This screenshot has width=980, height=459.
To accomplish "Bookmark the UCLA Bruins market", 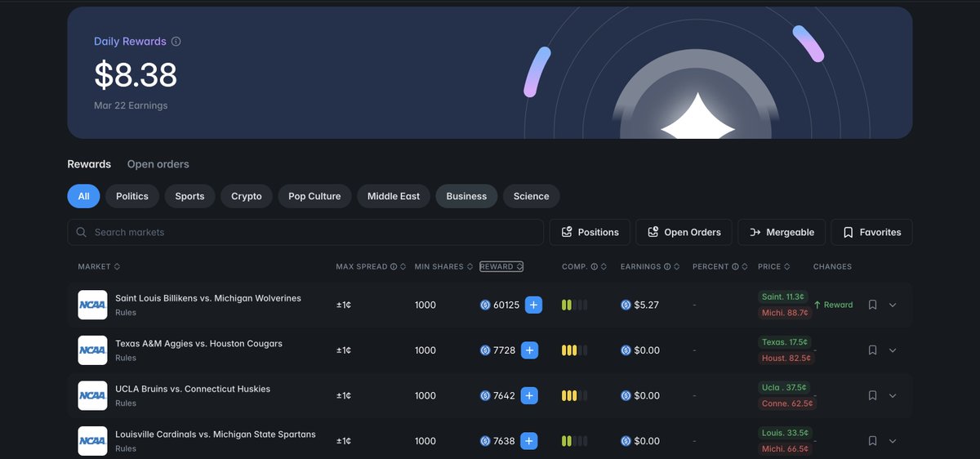I will pos(872,395).
